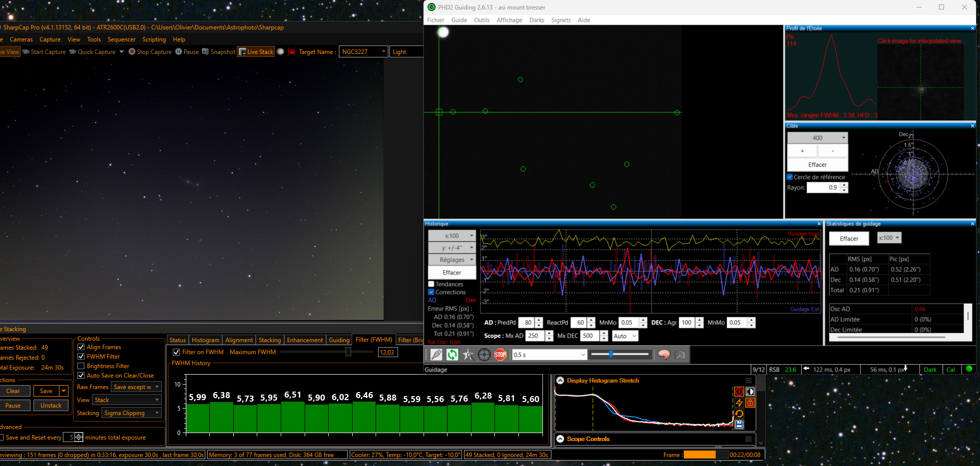Close the Statistiques de guidage panel
The image size is (980, 466).
pos(972,224)
